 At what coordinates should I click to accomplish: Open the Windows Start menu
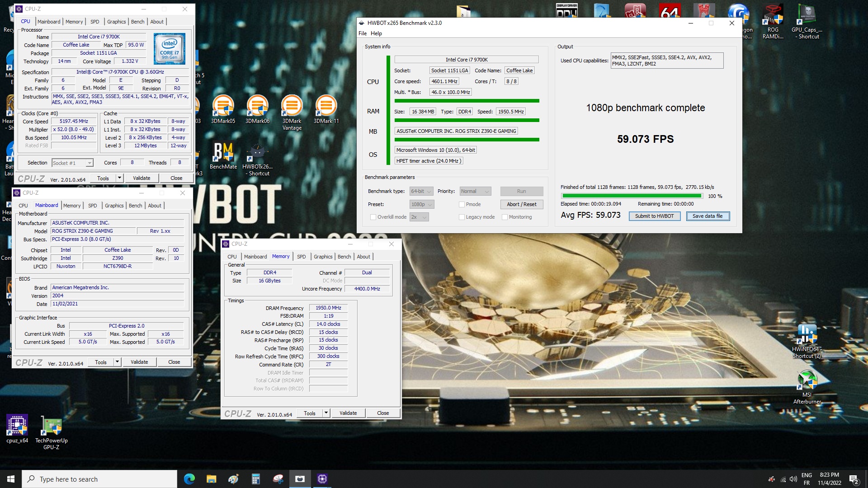tap(11, 479)
